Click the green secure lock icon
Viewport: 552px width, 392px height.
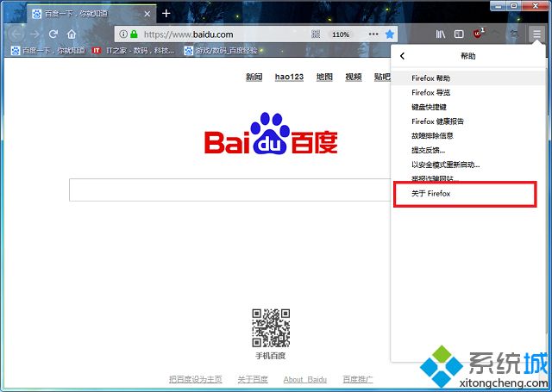134,34
